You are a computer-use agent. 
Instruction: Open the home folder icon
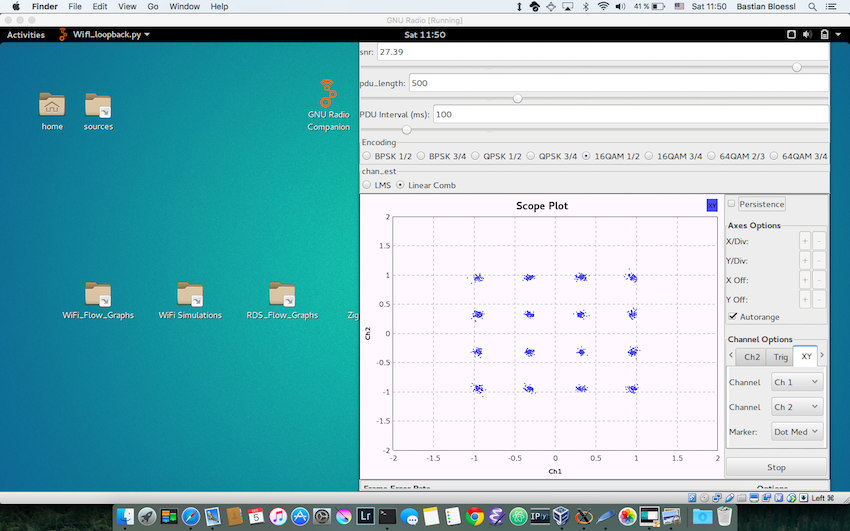click(52, 104)
